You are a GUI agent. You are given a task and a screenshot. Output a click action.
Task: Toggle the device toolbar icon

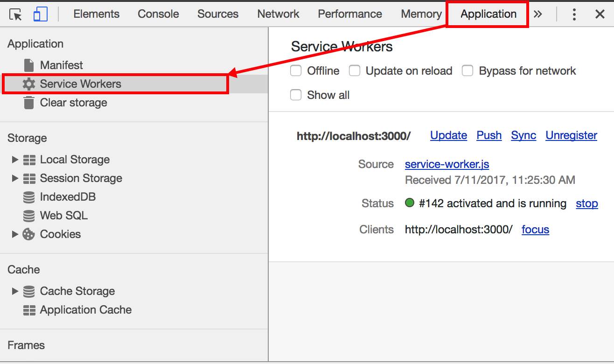41,14
